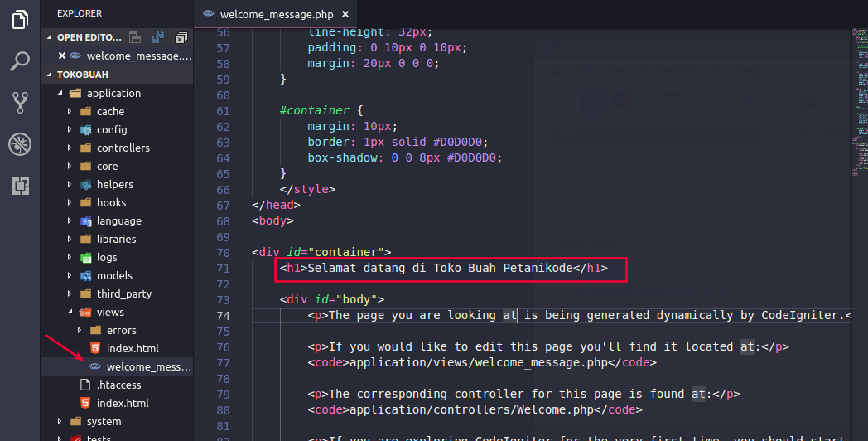
Task: Open the Extensions view in activity bar
Action: (20, 186)
